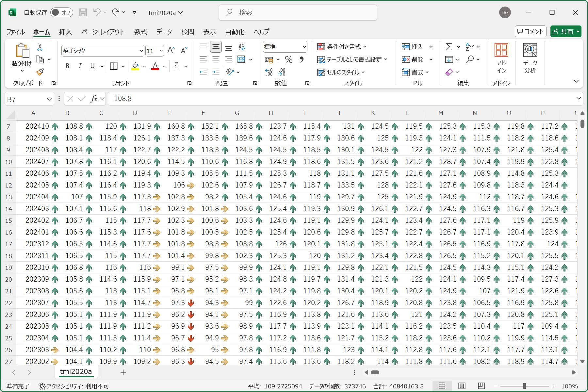Apply Percent Style format
The image size is (588, 392).
(288, 59)
